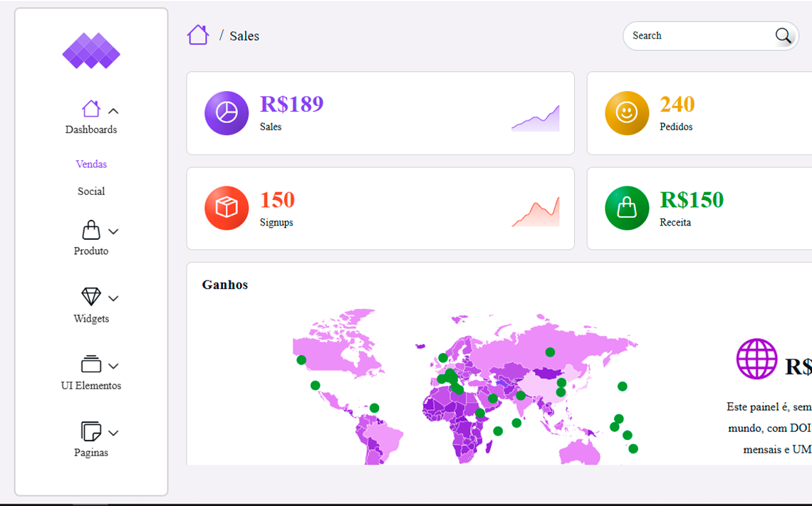Viewport: 812px width, 506px height.
Task: Collapse the Dashboards menu chevron
Action: pos(113,111)
